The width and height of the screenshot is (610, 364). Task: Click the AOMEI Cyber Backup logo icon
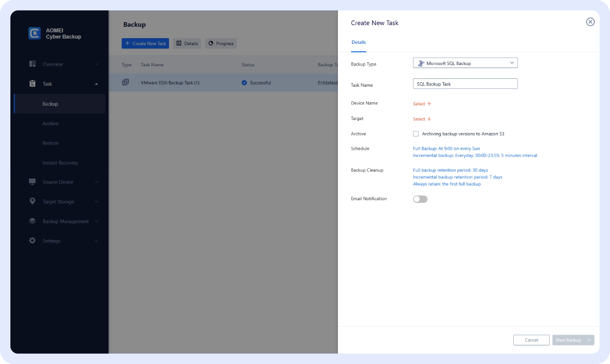click(x=35, y=33)
